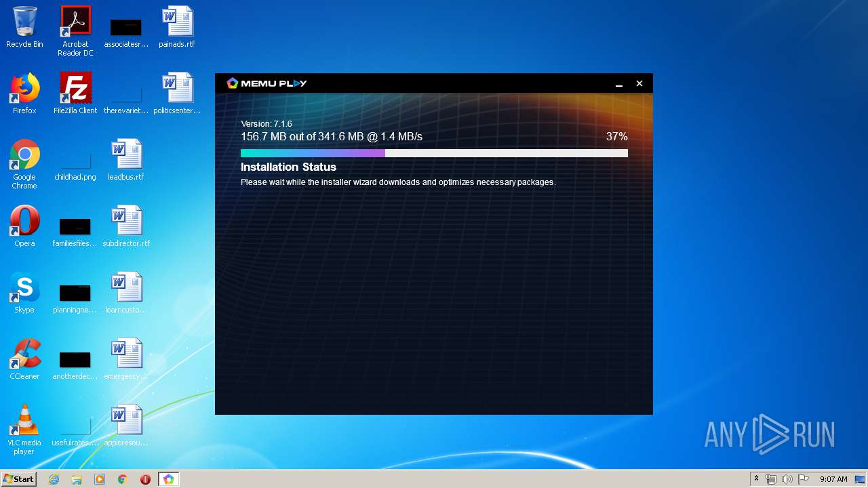Launch Google Chrome desktop shortcut
Viewport: 868px width, 488px height.
click(x=24, y=164)
